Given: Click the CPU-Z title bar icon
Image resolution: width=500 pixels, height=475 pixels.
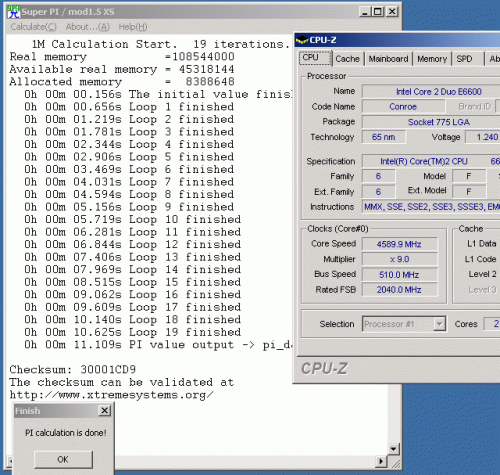Looking at the screenshot, I should [302, 40].
